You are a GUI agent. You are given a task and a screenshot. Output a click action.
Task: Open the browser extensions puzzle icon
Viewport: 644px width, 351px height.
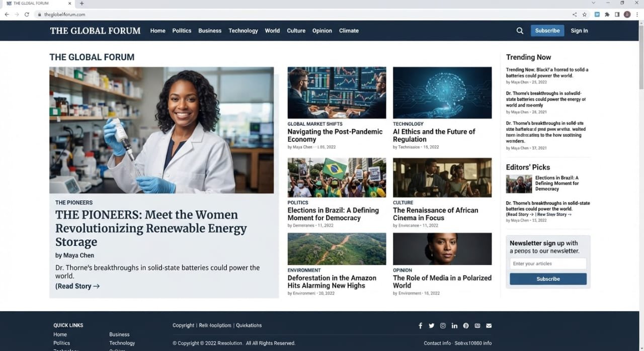(607, 15)
